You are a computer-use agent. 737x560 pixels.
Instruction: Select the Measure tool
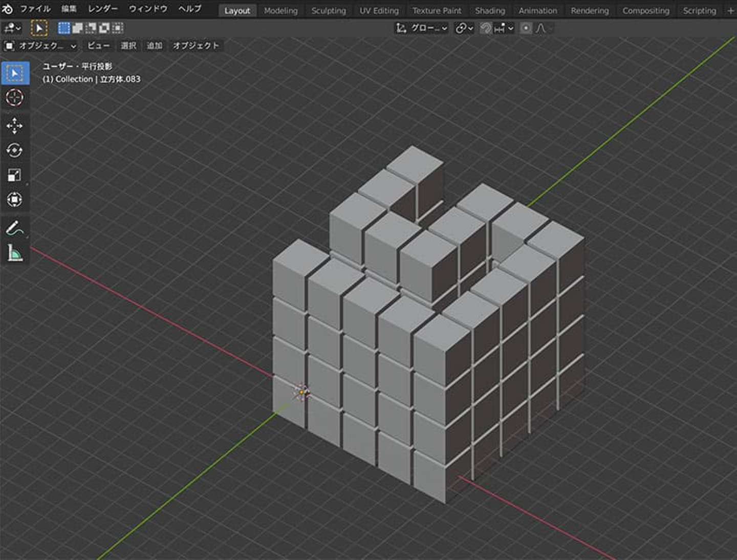click(x=14, y=253)
